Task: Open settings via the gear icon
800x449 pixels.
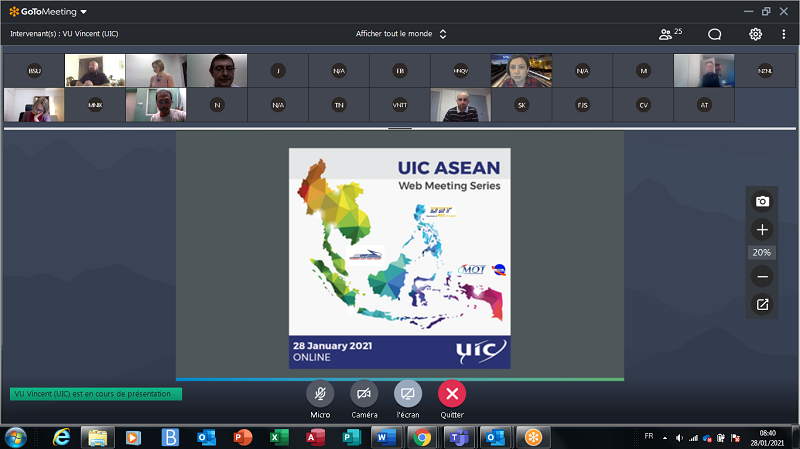Action: tap(755, 34)
